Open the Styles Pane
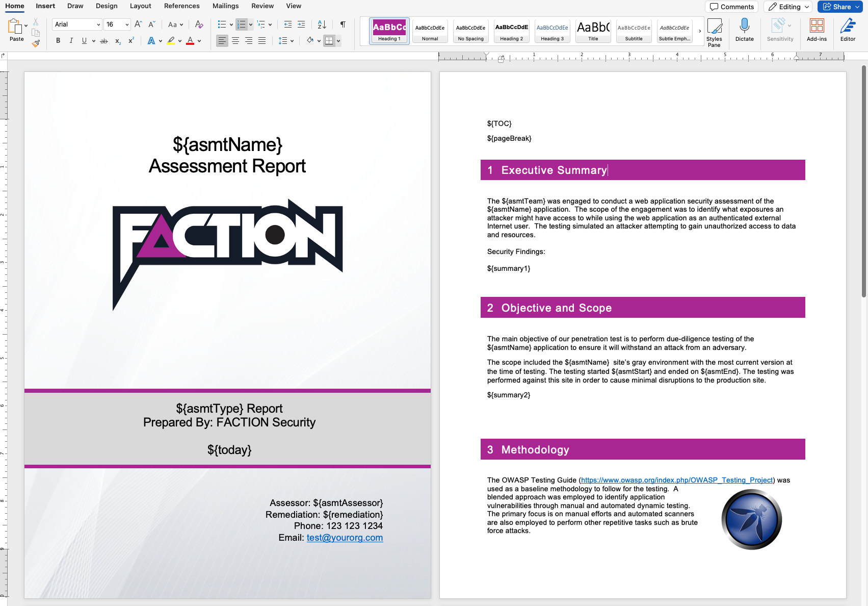This screenshot has height=606, width=868. point(714,33)
